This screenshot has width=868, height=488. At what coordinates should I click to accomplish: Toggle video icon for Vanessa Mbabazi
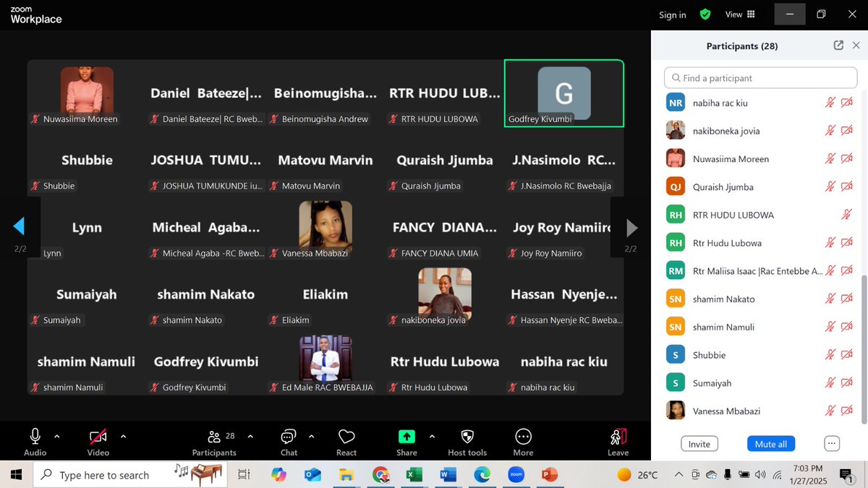(x=846, y=411)
